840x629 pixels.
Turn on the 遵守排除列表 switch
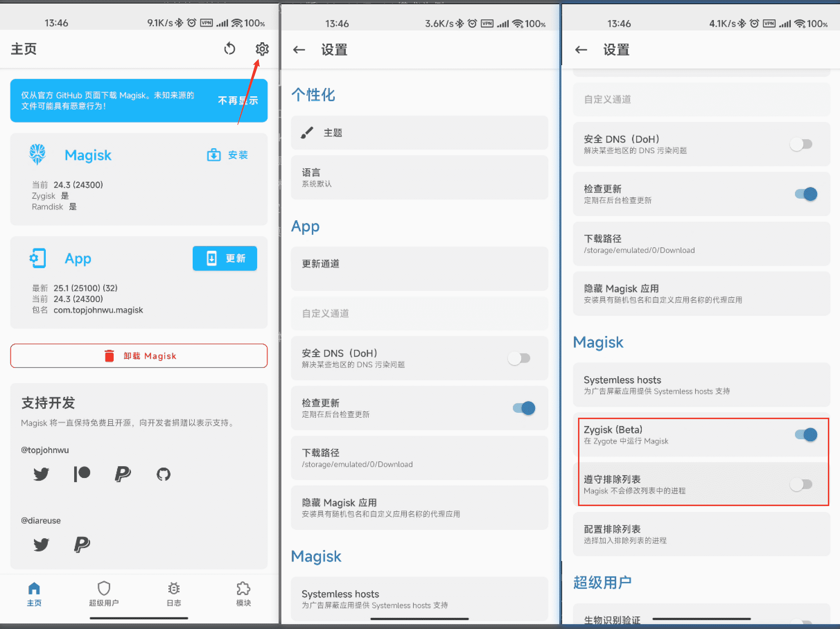pyautogui.click(x=801, y=484)
